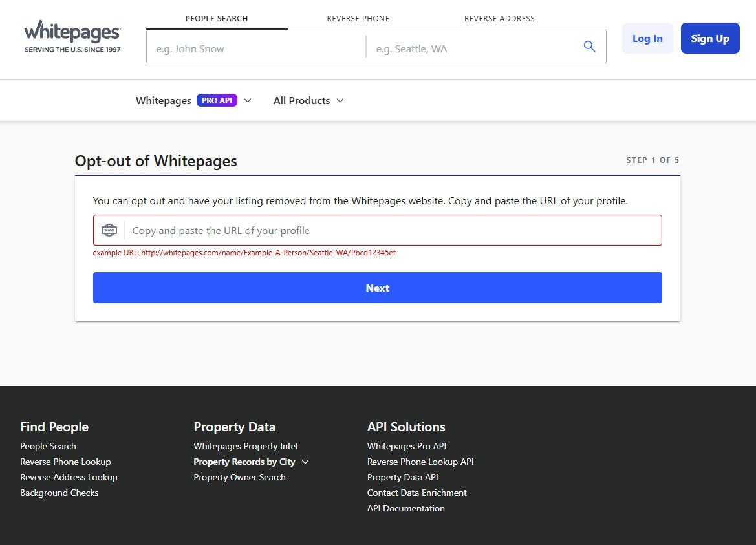The width and height of the screenshot is (756, 545).
Task: Click the Opt-out of Whitepages heading
Action: 156,160
